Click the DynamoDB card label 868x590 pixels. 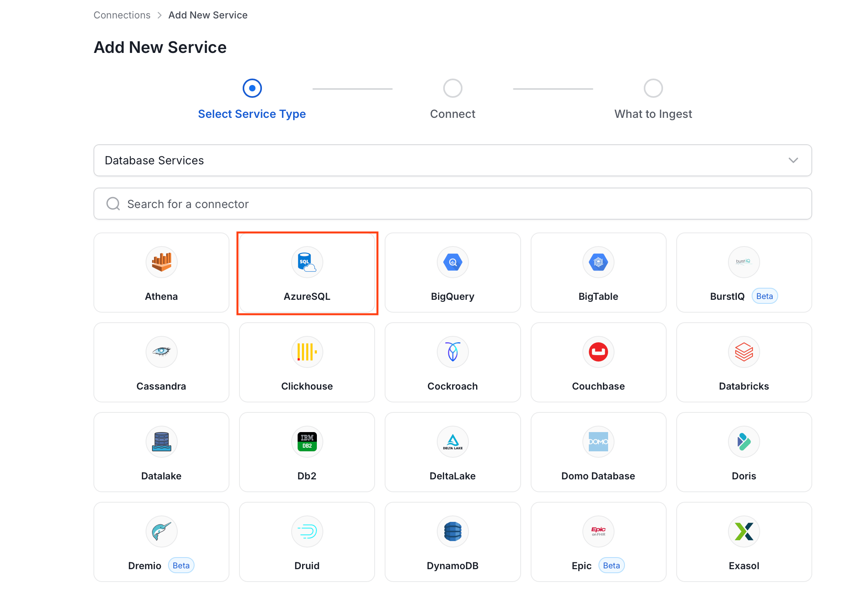tap(452, 566)
